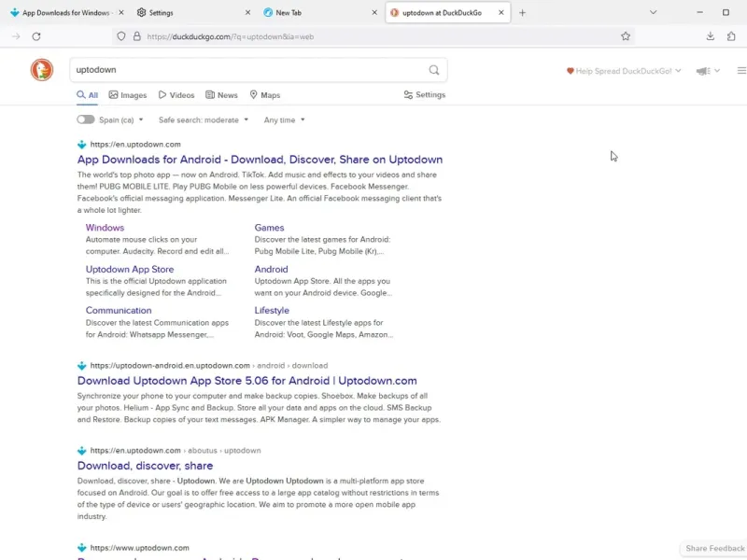Reload the page with the refresh icon

pos(36,36)
